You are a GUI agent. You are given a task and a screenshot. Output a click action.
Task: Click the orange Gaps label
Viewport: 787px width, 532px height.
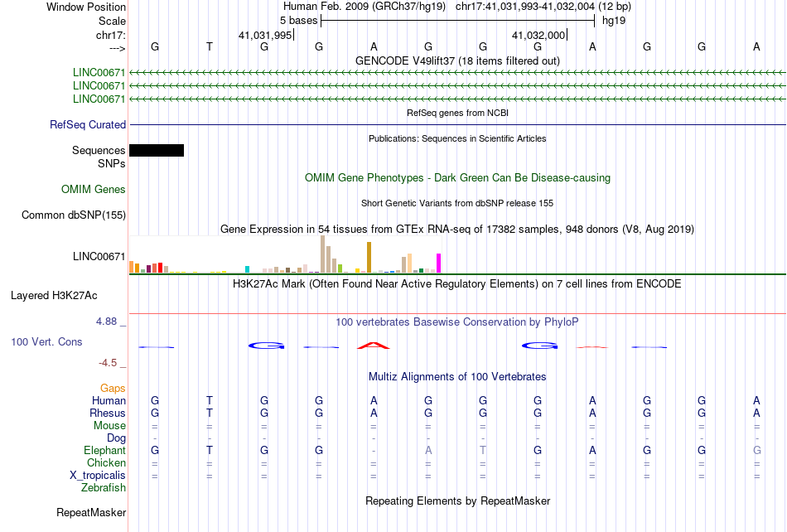[113, 388]
